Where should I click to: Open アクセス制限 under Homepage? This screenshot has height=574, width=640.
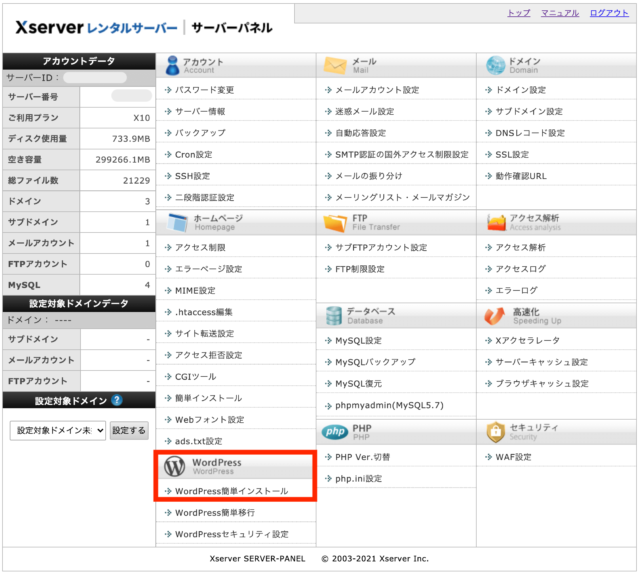tap(200, 247)
